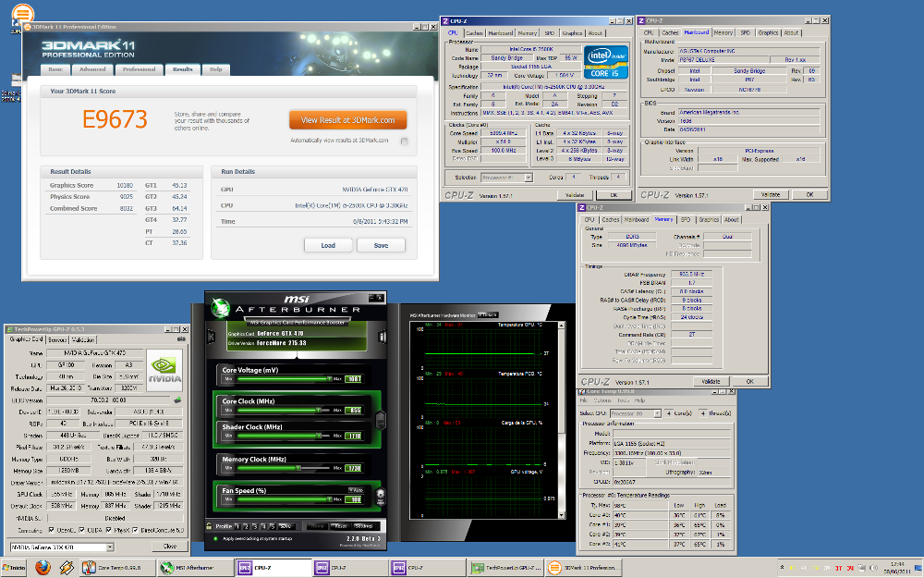
Task: Open the SPD tab in the CPU-Z Memory window
Action: click(686, 219)
